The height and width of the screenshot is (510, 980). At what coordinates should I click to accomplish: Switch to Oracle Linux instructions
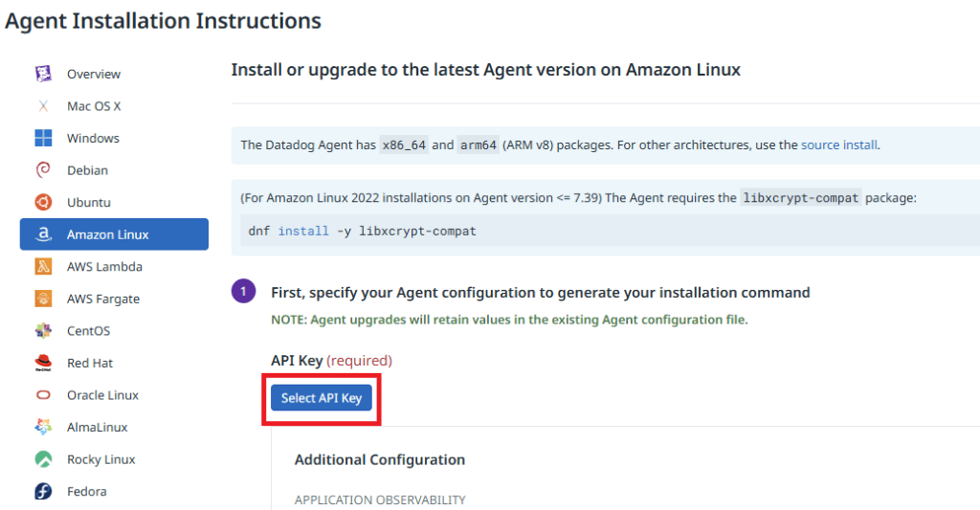pyautogui.click(x=102, y=395)
